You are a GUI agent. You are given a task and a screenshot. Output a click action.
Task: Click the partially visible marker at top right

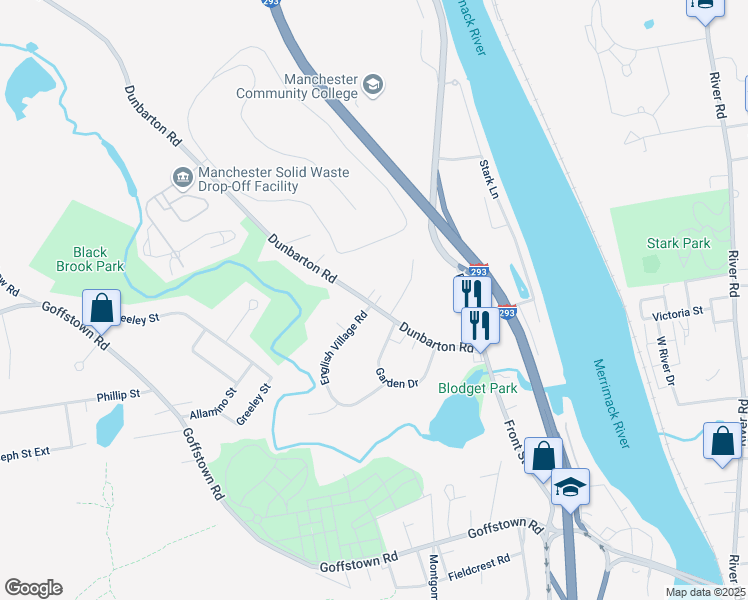pyautogui.click(x=705, y=10)
